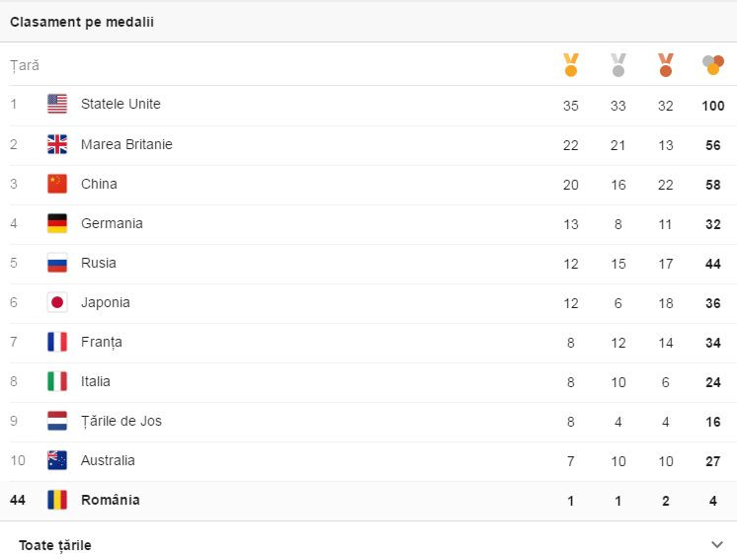This screenshot has width=737, height=560.
Task: Click the United States flag icon
Action: pos(57,105)
